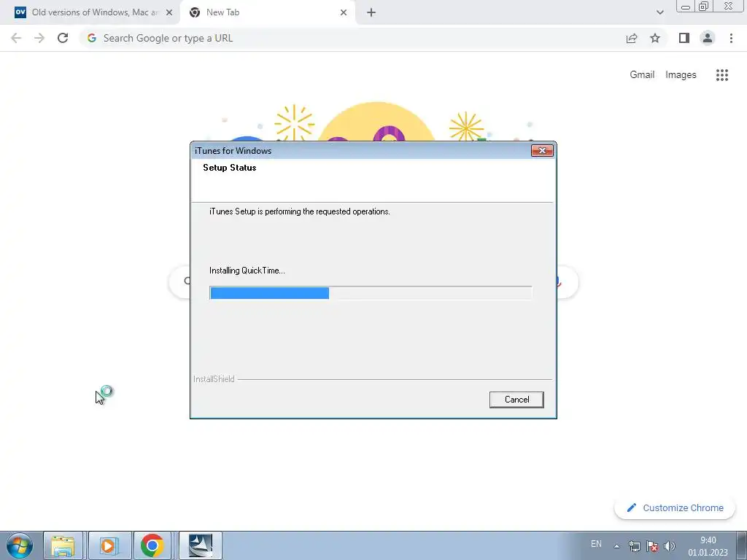
Task: Open a new browser tab with plus
Action: click(x=371, y=12)
